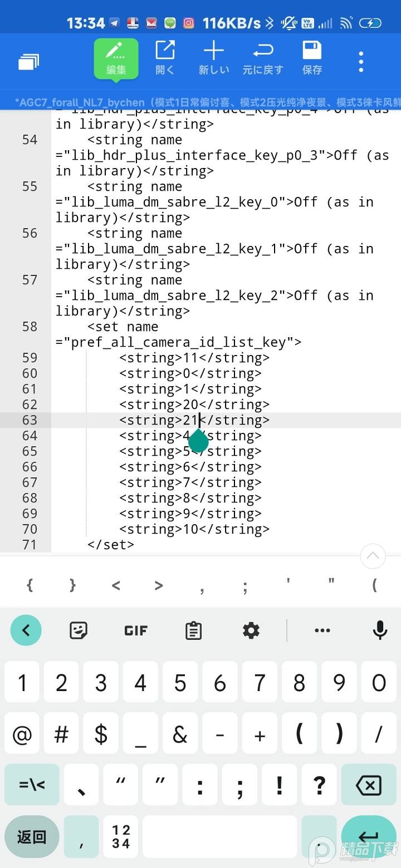Screen dimensions: 401x868
Task: Tap the 編集 edit pencil button
Action: 116,58
